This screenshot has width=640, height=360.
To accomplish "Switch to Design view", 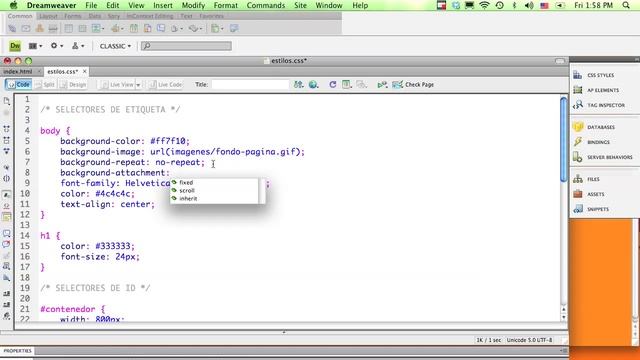I will [73, 84].
